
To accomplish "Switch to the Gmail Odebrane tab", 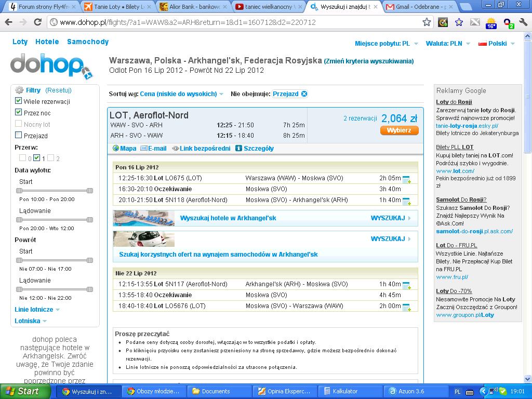I will point(421,6).
